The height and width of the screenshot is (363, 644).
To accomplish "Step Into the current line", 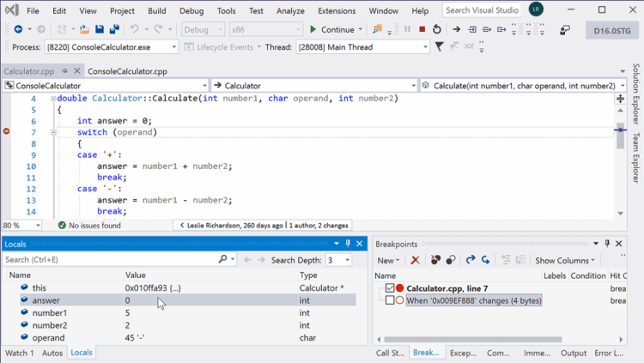I will point(472,29).
